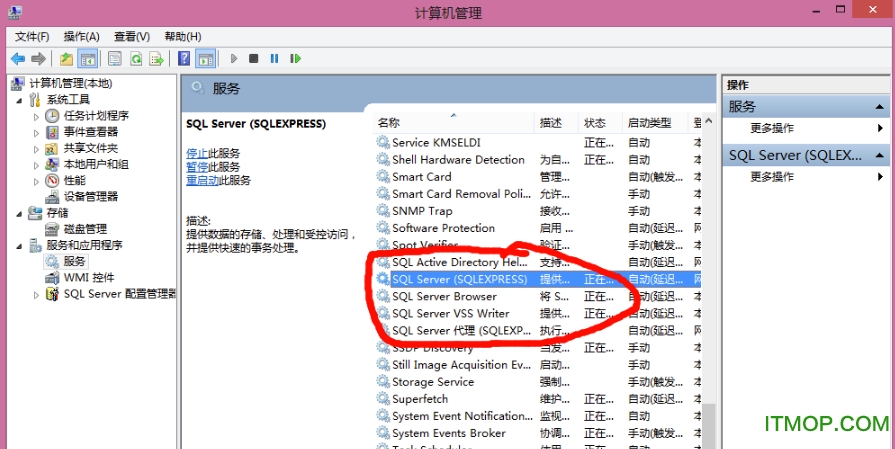Sort by the 描述 column header
Screen dimensions: 895x449
(557, 123)
